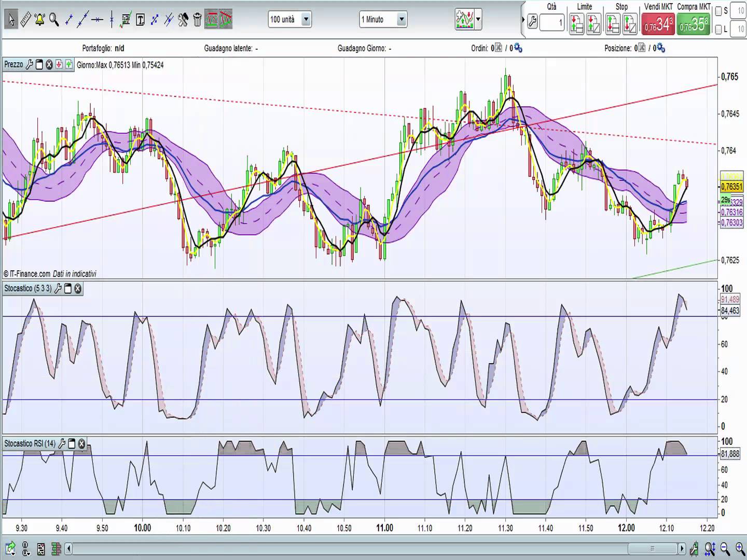This screenshot has height=560, width=747.
Task: Click the 0,76351 current price label
Action: click(731, 187)
